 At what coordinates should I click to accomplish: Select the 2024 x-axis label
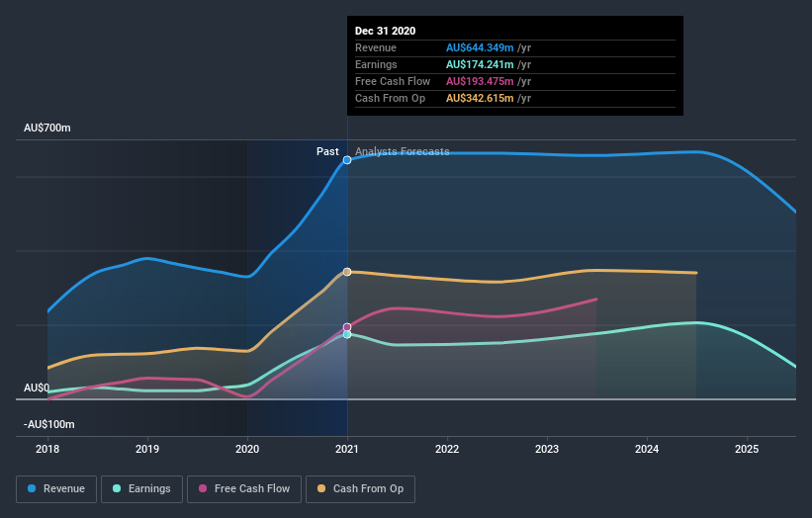[x=647, y=449]
